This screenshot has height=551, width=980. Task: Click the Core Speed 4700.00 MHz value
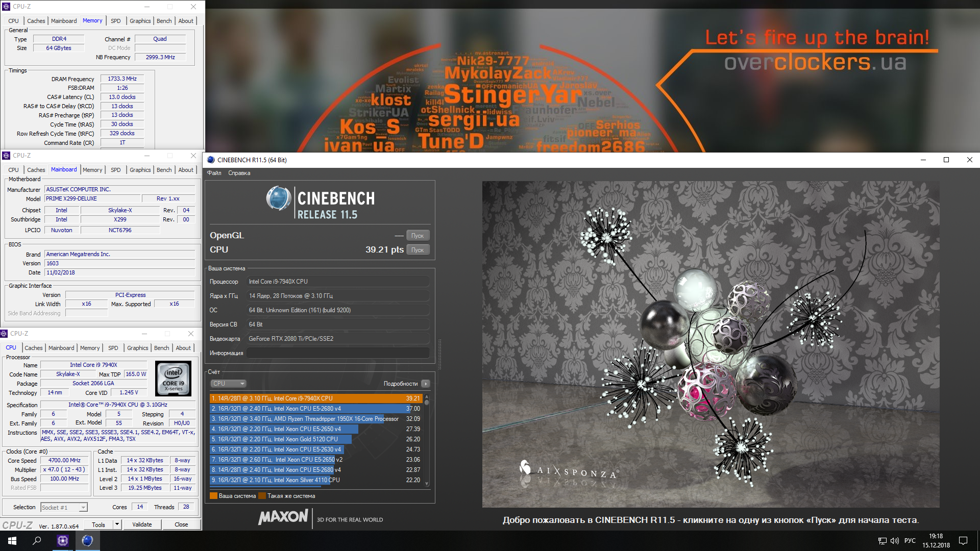[65, 461]
